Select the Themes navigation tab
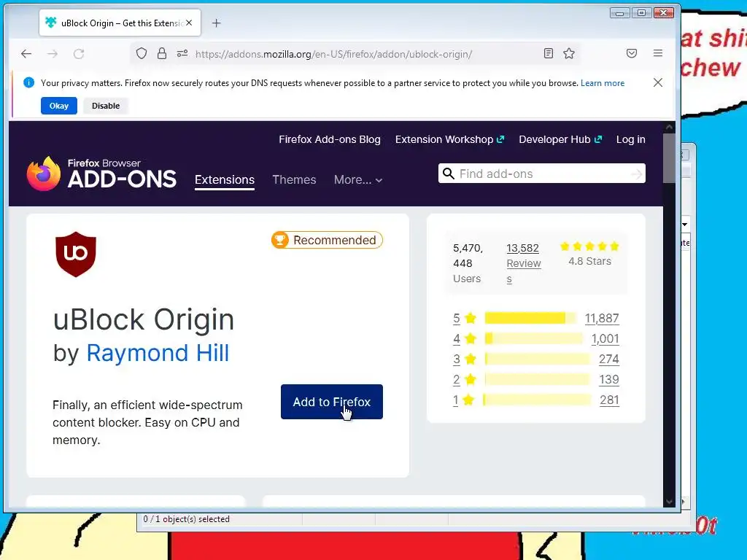This screenshot has width=747, height=560. [294, 179]
